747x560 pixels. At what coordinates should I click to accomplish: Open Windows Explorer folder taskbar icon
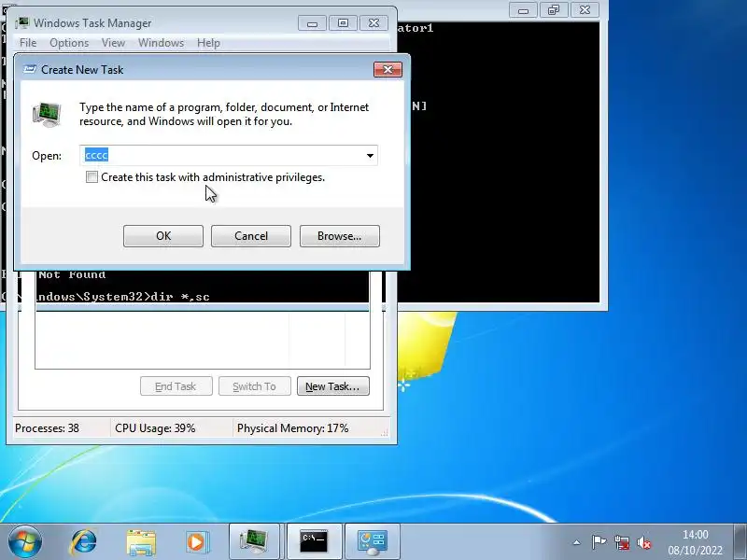click(141, 542)
